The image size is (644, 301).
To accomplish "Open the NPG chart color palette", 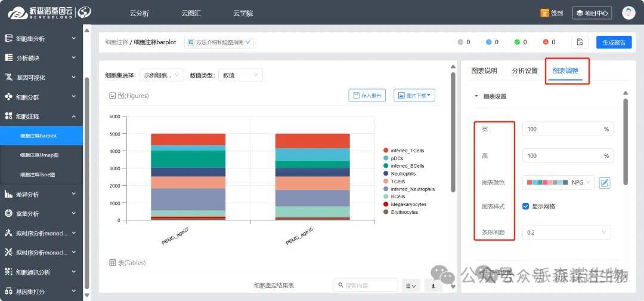I will tap(558, 183).
